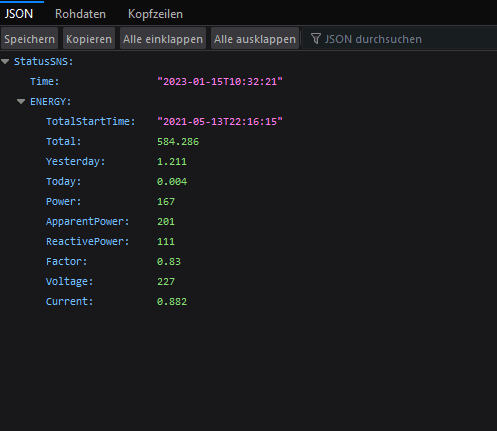The image size is (497, 431).
Task: Select the Voltage key
Action: 70,282
